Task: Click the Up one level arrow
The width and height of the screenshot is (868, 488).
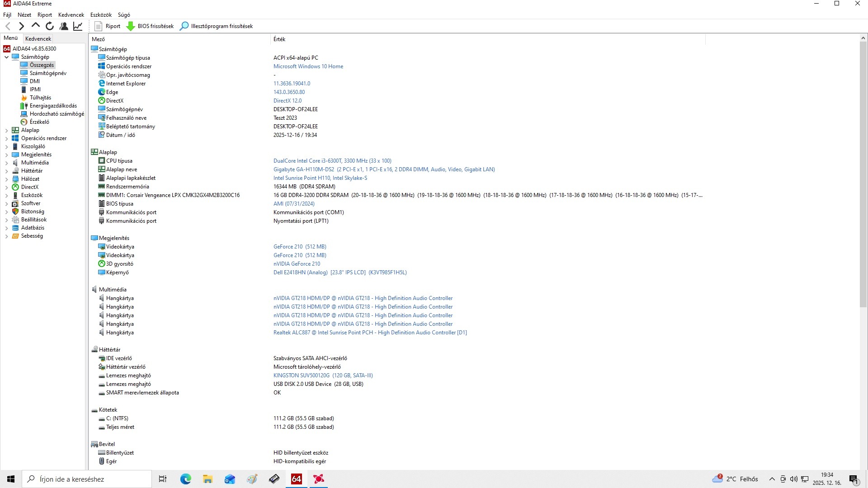Action: pos(35,26)
